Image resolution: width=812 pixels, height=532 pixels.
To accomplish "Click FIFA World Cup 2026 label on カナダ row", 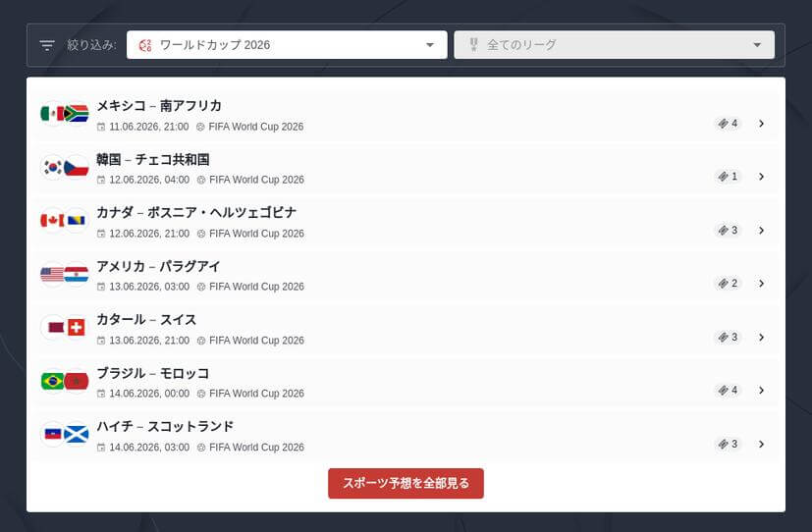I will [x=256, y=234].
